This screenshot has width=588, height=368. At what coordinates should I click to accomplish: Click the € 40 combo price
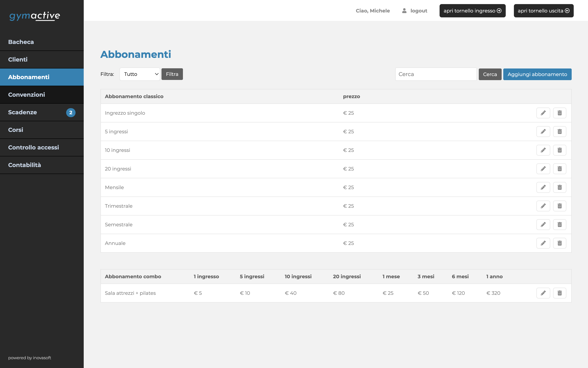[291, 293]
